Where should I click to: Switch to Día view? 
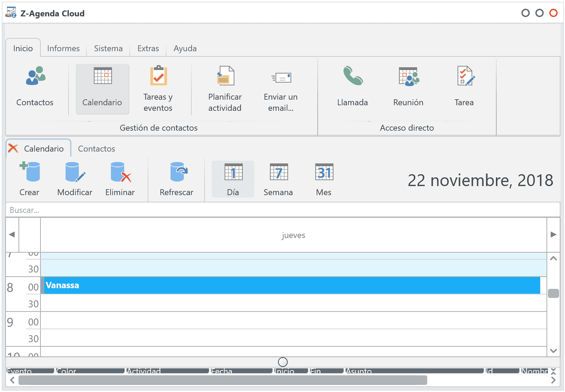(233, 179)
